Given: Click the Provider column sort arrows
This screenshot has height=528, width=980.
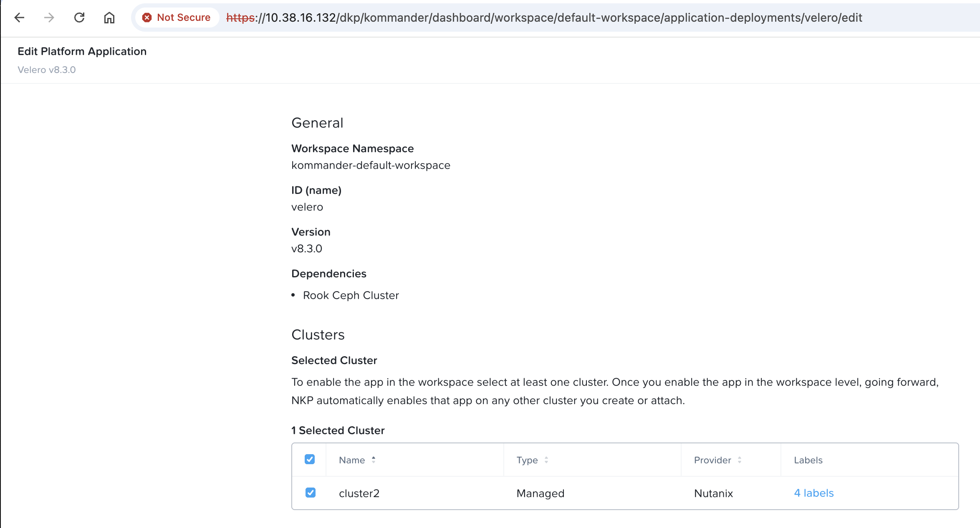Looking at the screenshot, I should pos(740,460).
